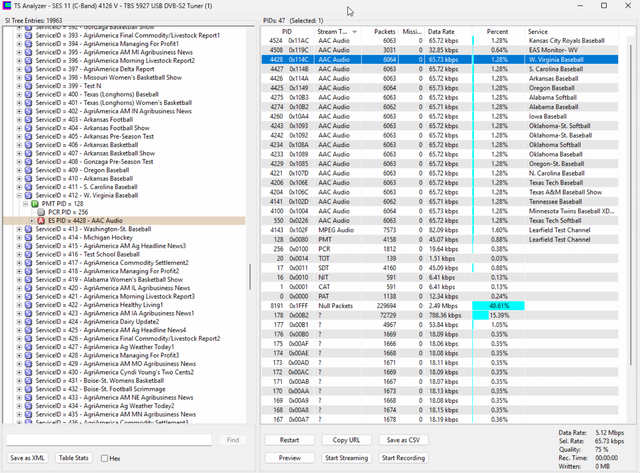
Task: Sort by the Data Rate column header
Action: (448, 31)
